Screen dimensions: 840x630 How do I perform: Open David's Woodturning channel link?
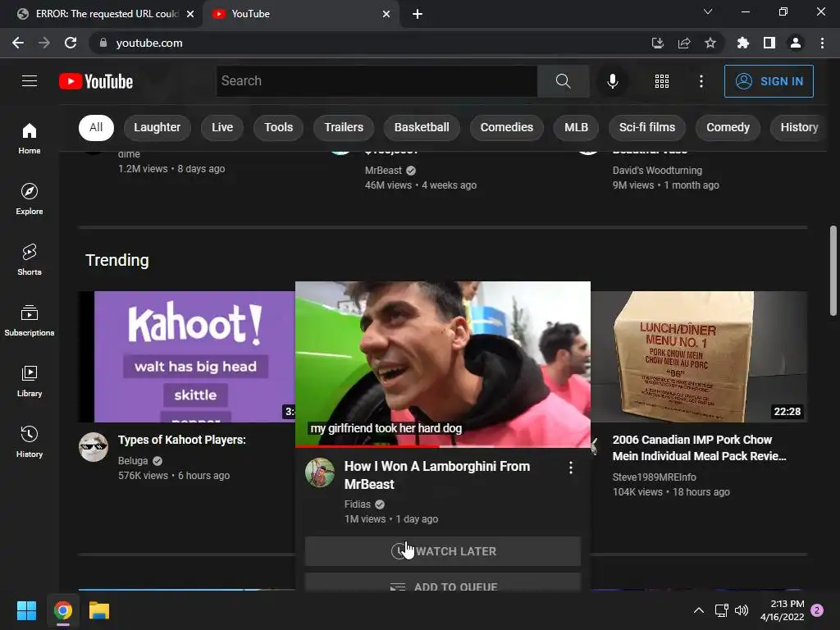(657, 171)
